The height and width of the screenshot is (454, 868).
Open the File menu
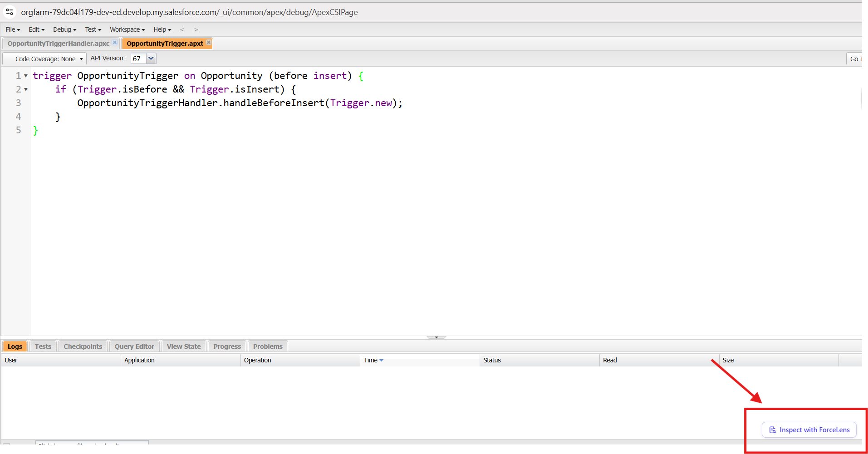13,29
